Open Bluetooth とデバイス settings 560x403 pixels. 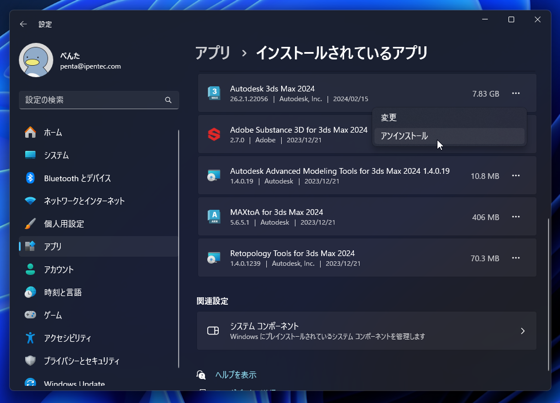[x=99, y=178]
